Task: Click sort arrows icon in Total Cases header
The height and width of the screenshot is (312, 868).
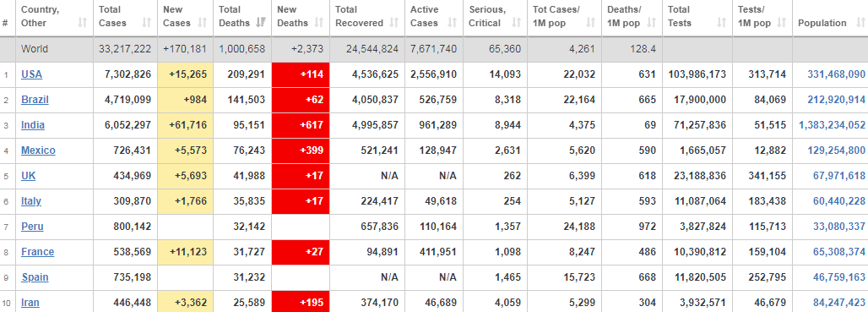Action: [147, 23]
